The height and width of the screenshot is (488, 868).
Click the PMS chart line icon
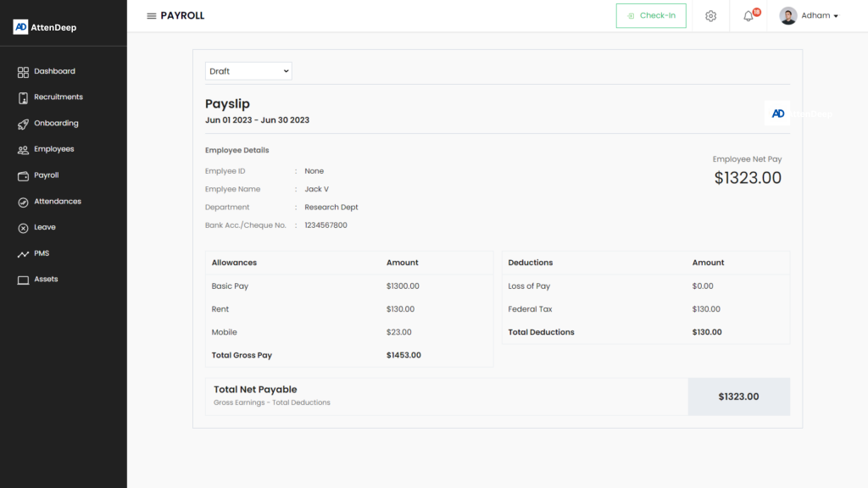coord(23,254)
